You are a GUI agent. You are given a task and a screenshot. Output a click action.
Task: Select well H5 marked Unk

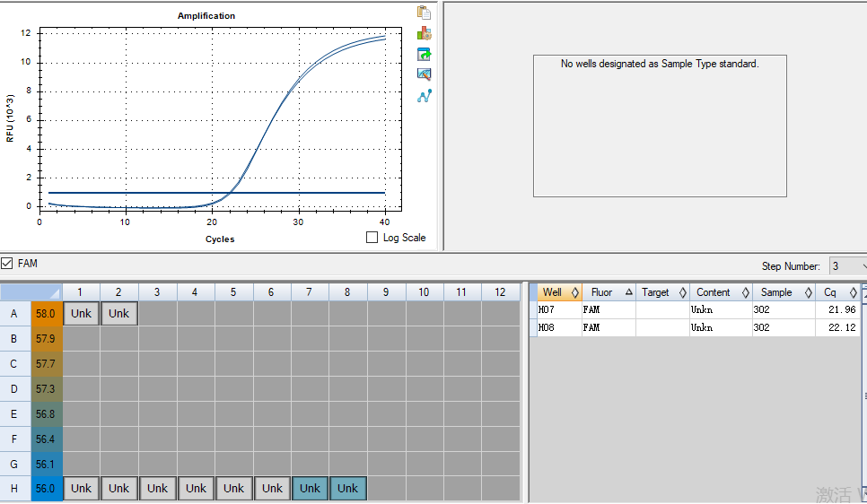pos(234,489)
